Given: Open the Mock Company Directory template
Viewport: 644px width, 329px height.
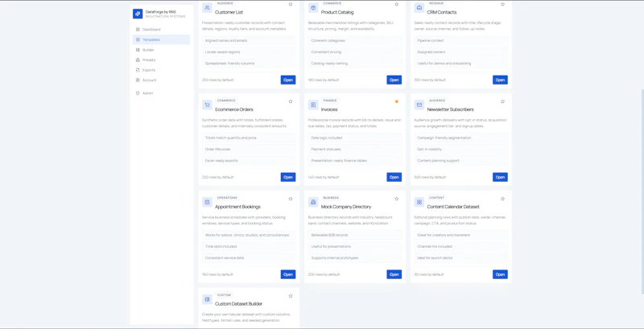Looking at the screenshot, I should click(x=394, y=274).
